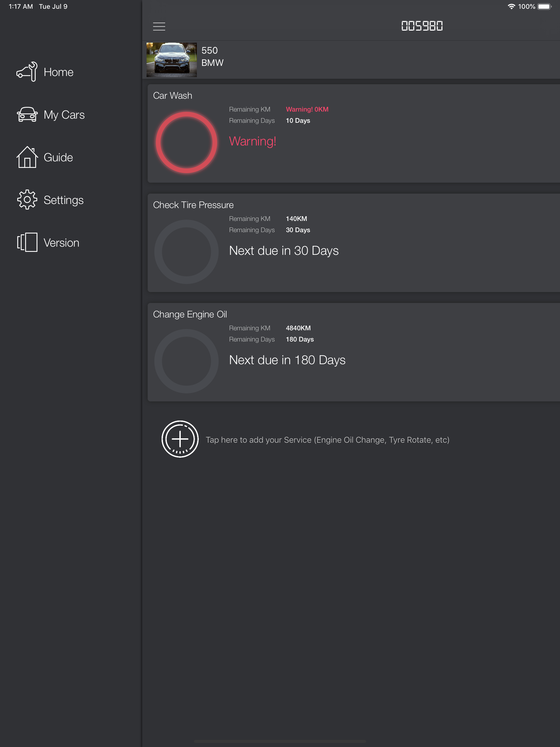The height and width of the screenshot is (747, 560).
Task: Tap the Guide house icon
Action: coord(27,157)
